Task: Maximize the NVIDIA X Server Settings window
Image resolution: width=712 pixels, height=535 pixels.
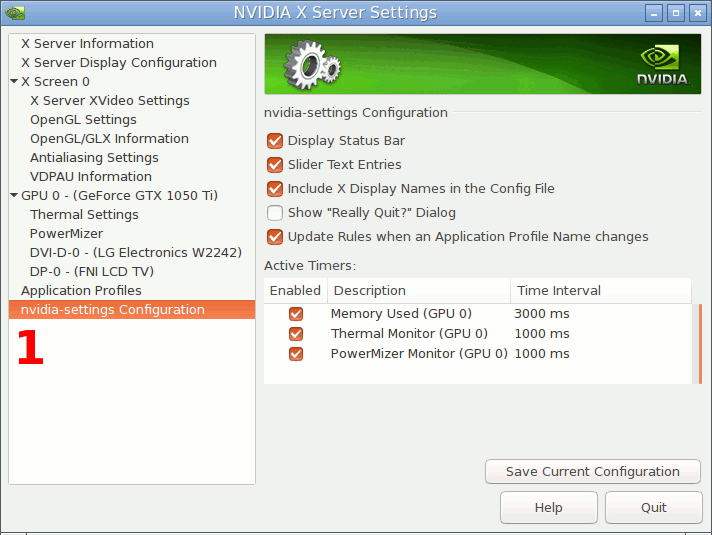Action: pos(676,13)
